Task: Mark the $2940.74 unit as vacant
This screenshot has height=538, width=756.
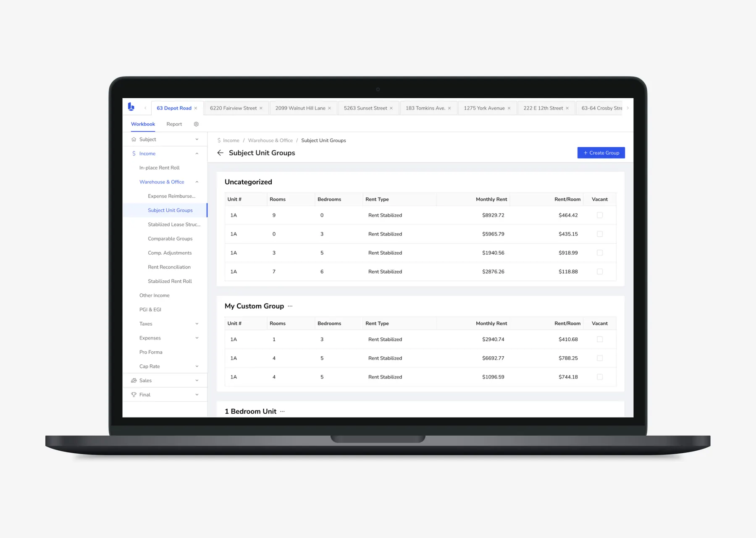Action: tap(600, 339)
